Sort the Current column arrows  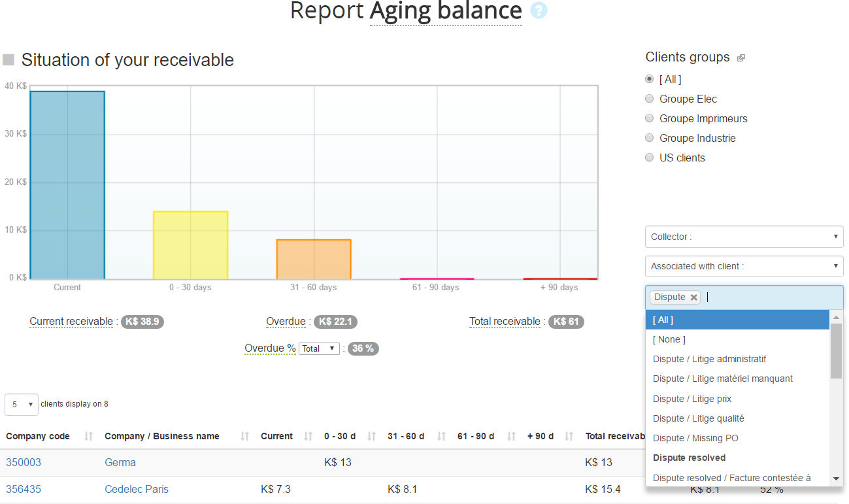(308, 437)
